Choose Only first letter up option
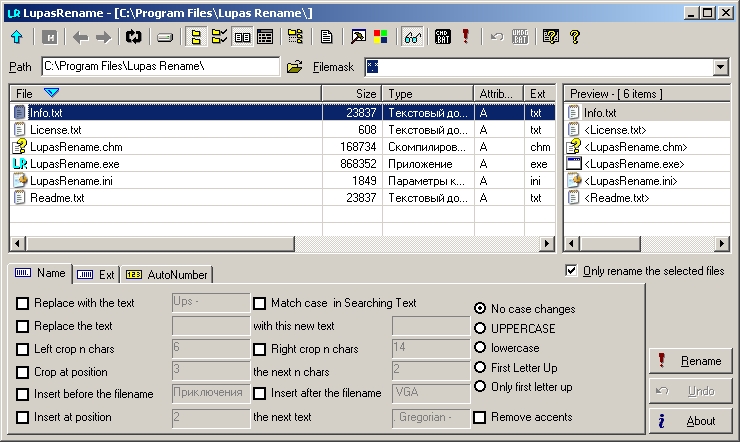The width and height of the screenshot is (740, 442). click(480, 386)
